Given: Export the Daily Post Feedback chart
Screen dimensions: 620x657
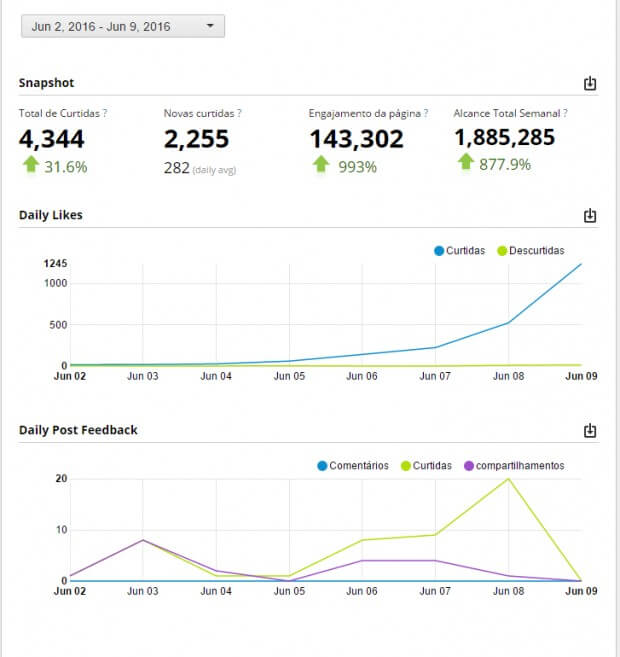Looking at the screenshot, I should [590, 430].
